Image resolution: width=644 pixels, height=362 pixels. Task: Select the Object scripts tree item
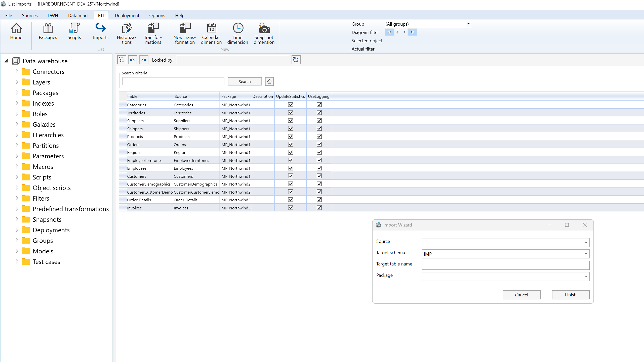(x=52, y=188)
